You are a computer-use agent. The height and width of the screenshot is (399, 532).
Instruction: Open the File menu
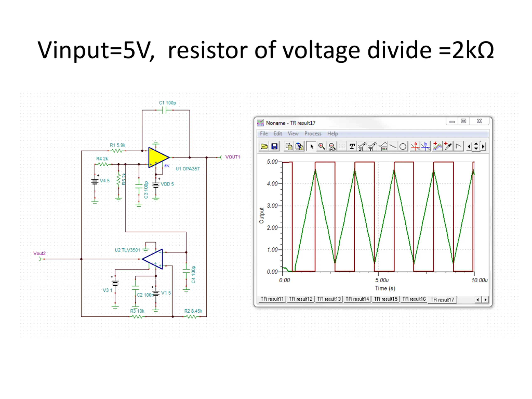click(x=264, y=133)
